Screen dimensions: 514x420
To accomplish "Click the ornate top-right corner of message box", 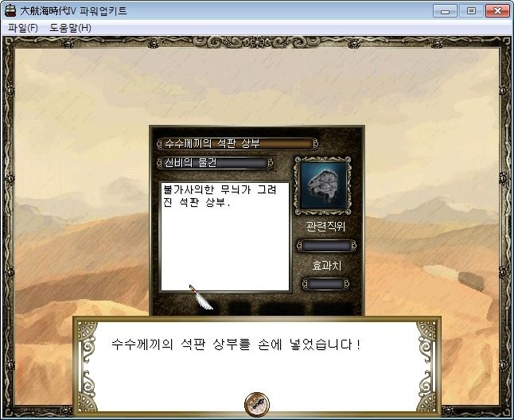I will tap(426, 332).
